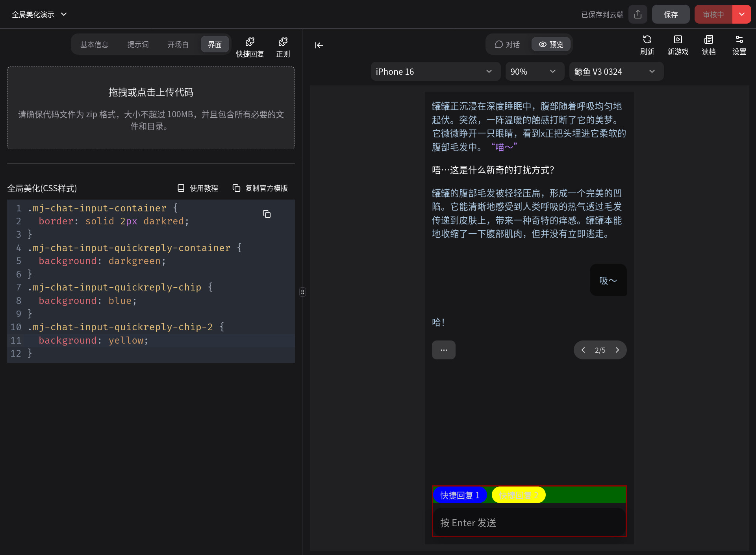Open the 90% zoom dropdown

(534, 72)
